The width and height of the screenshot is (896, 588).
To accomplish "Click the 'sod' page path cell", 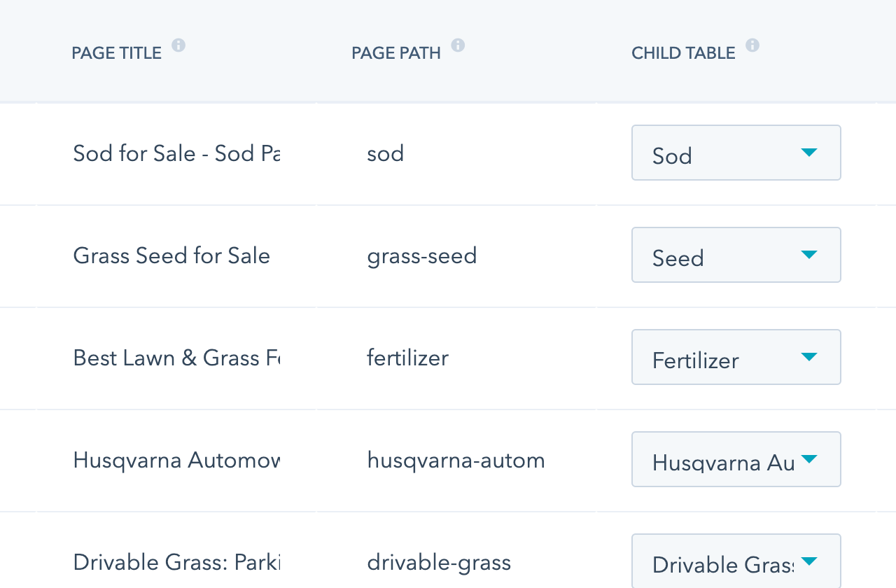I will [x=386, y=154].
